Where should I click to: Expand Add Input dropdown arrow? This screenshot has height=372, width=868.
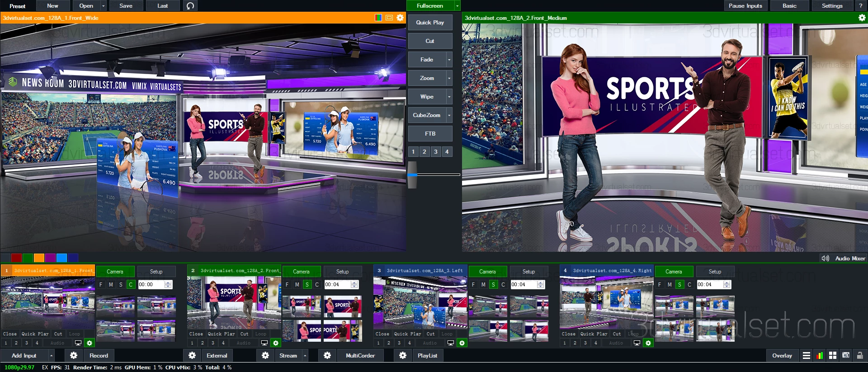click(x=52, y=356)
